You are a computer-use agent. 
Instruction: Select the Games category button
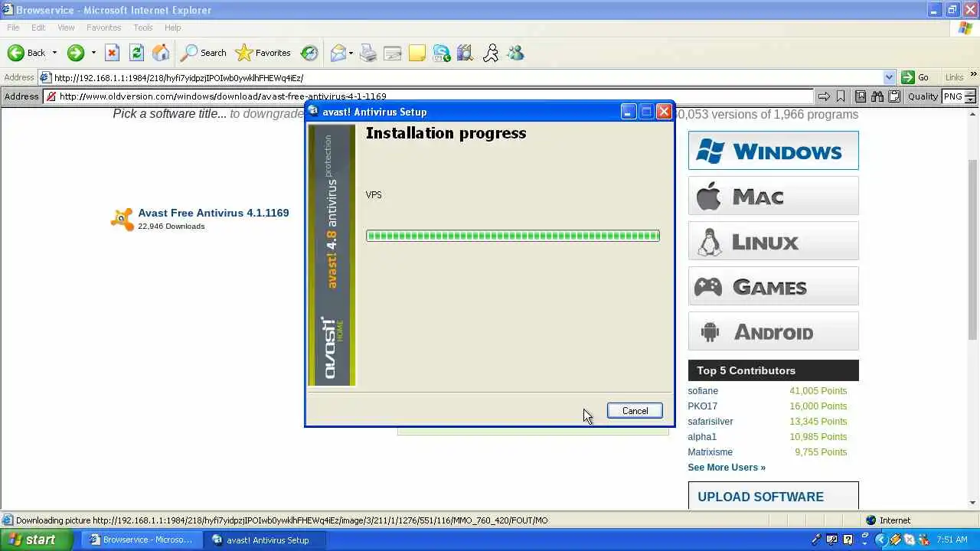point(773,286)
